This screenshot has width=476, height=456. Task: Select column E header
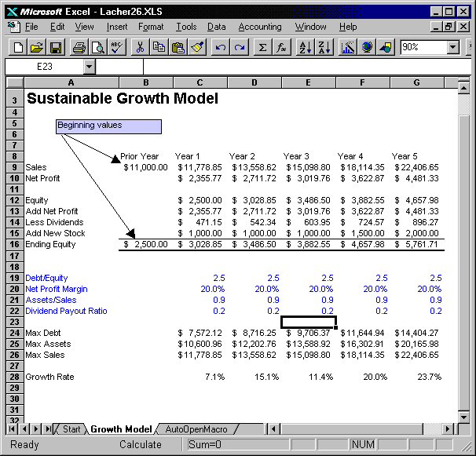tap(308, 82)
